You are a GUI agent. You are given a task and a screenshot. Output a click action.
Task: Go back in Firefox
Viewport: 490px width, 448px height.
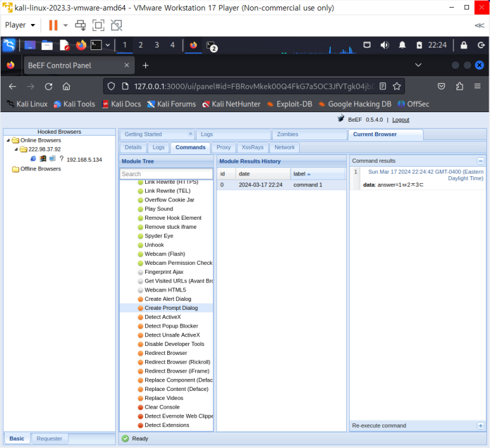pos(13,87)
